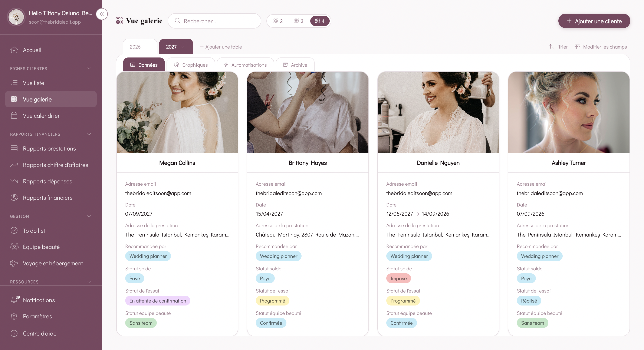Click the plus icon on Ajouter une cliente
The height and width of the screenshot is (350, 644).
[x=569, y=21]
